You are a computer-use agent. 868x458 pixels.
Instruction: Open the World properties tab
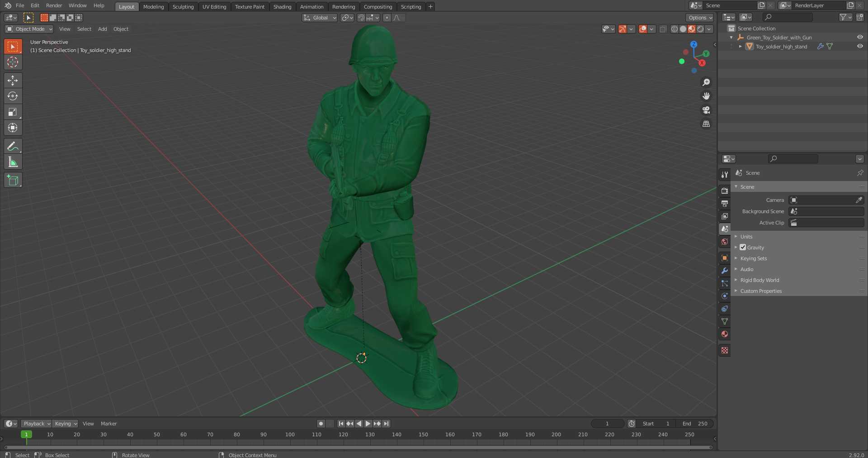click(725, 242)
